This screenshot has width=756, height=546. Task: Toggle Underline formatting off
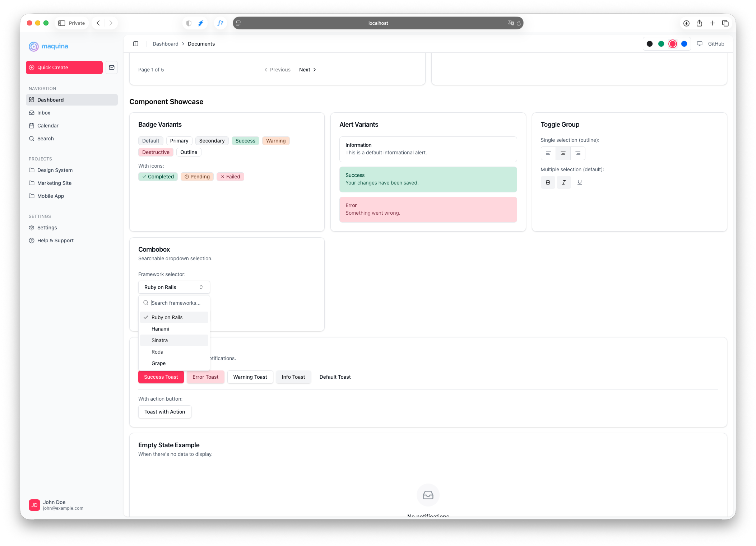(x=579, y=182)
